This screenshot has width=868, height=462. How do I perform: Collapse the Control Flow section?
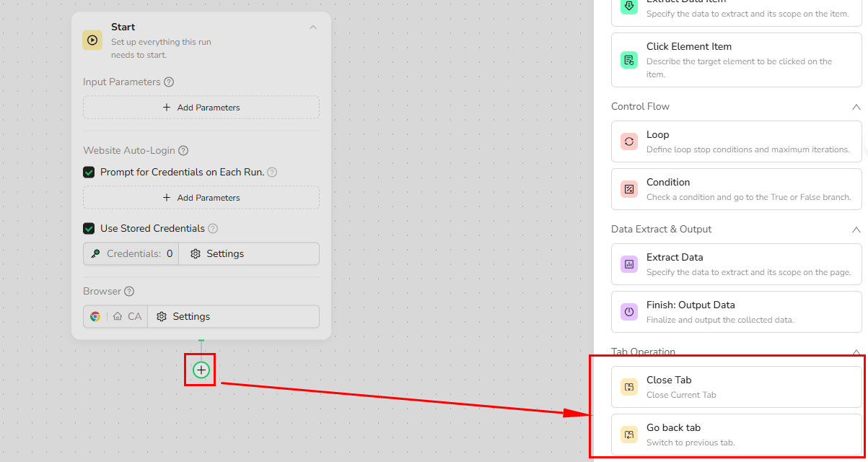tap(856, 107)
